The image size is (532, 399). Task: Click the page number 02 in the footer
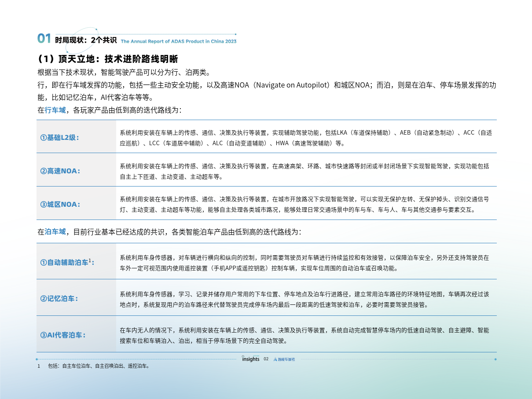pyautogui.click(x=266, y=359)
